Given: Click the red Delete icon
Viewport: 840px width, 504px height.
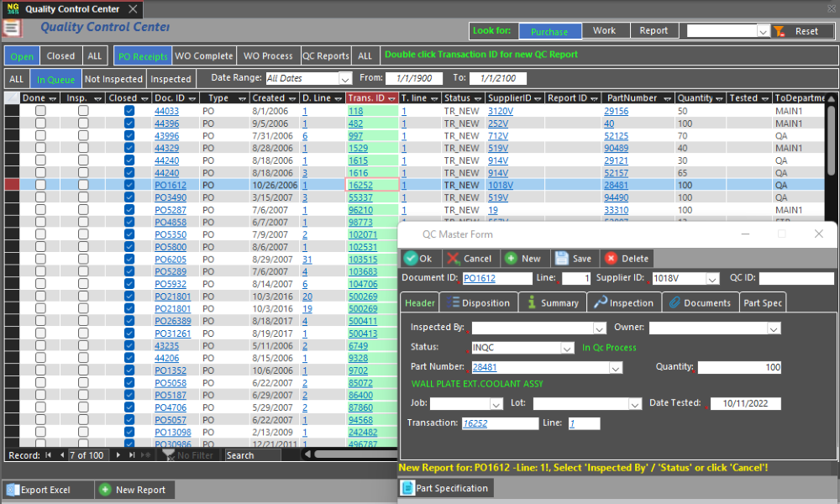Looking at the screenshot, I should pyautogui.click(x=611, y=259).
